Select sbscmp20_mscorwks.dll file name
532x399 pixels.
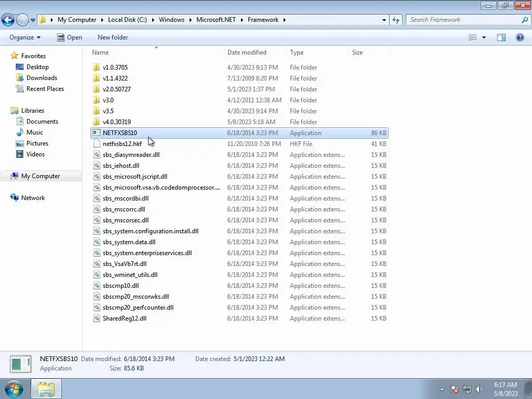pos(136,297)
